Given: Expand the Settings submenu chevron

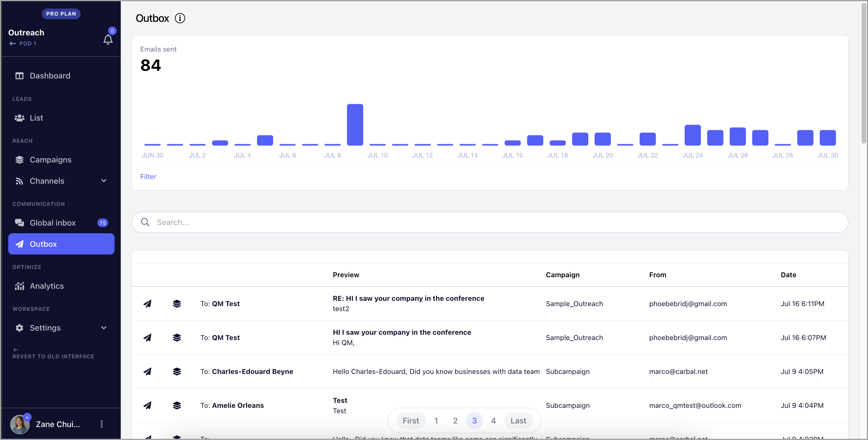Looking at the screenshot, I should (x=104, y=328).
